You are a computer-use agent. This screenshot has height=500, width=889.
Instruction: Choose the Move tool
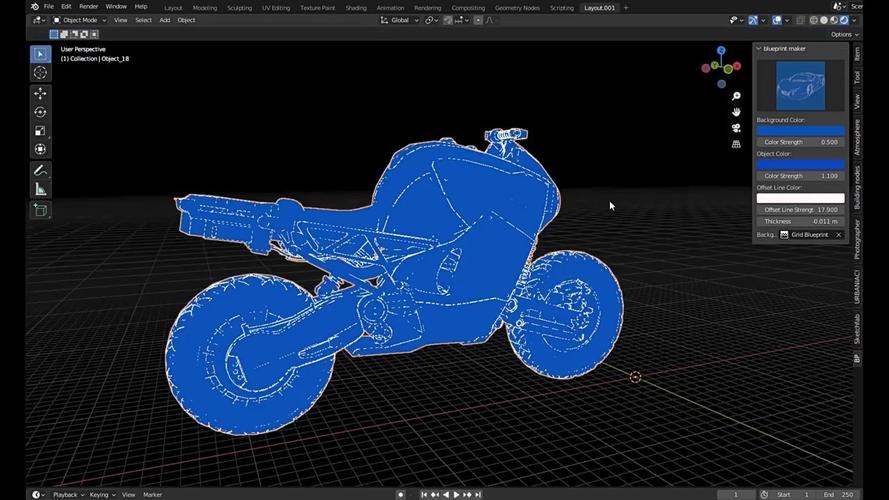(x=40, y=93)
